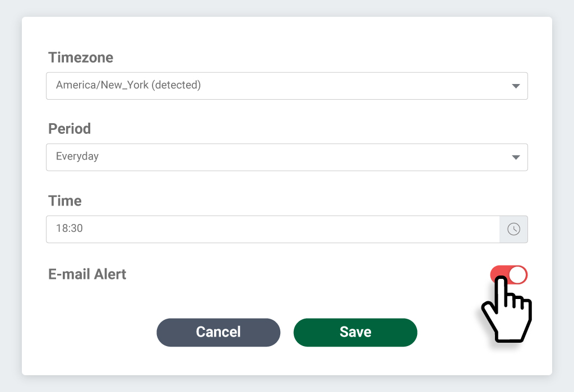Screen dimensions: 574x392
Task: Click the Timezone field label
Action: pos(81,58)
